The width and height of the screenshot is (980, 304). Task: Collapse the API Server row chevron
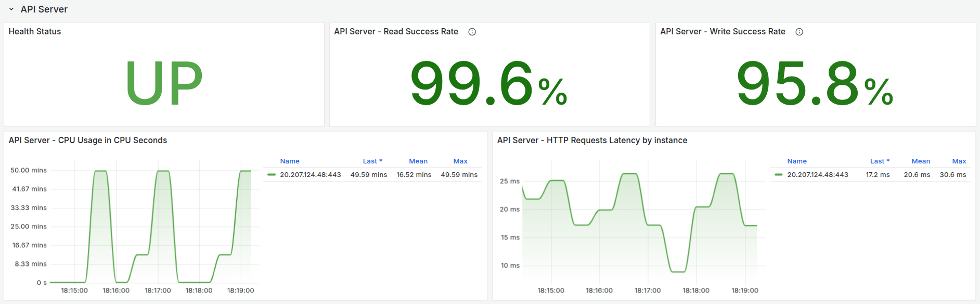[x=11, y=9]
